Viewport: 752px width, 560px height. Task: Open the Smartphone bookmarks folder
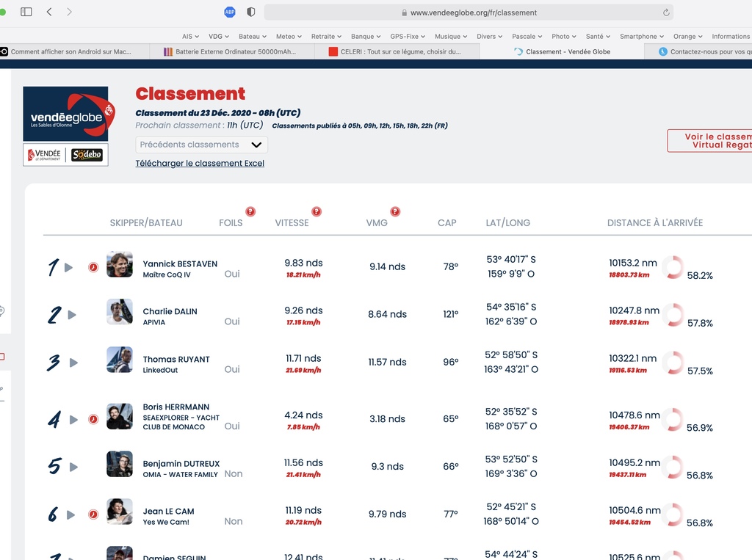coord(642,37)
